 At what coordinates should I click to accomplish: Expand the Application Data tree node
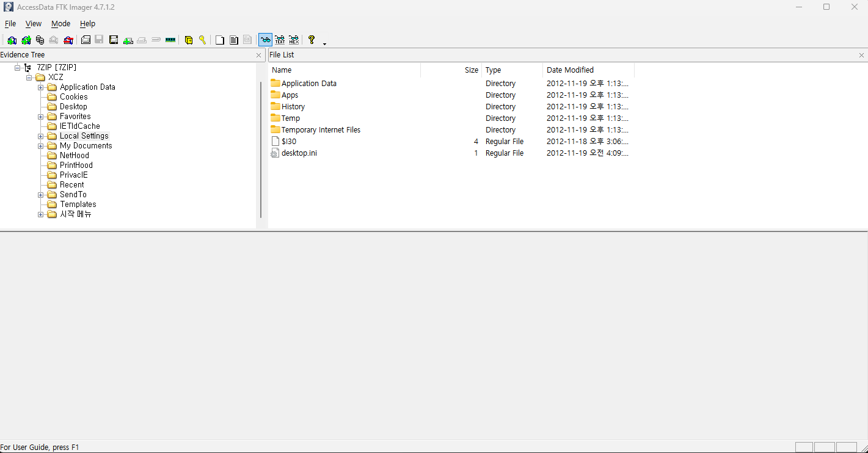point(41,87)
